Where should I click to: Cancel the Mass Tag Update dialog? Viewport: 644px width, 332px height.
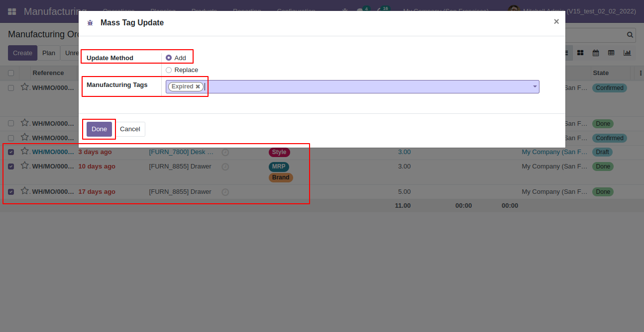(x=130, y=129)
